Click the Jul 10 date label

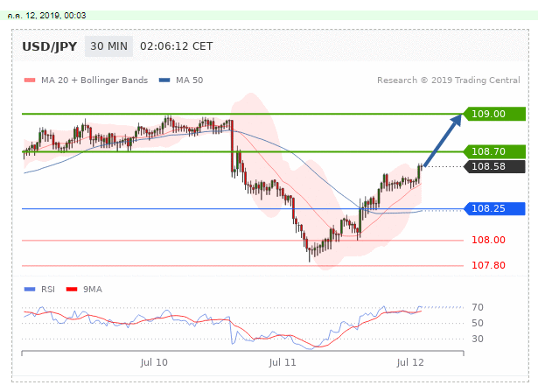click(x=154, y=362)
